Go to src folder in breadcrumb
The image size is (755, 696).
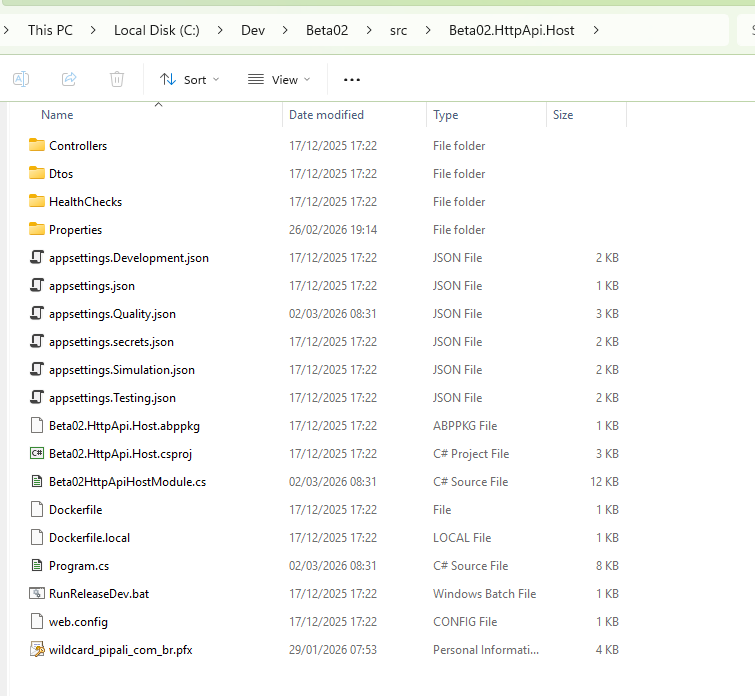coord(398,30)
